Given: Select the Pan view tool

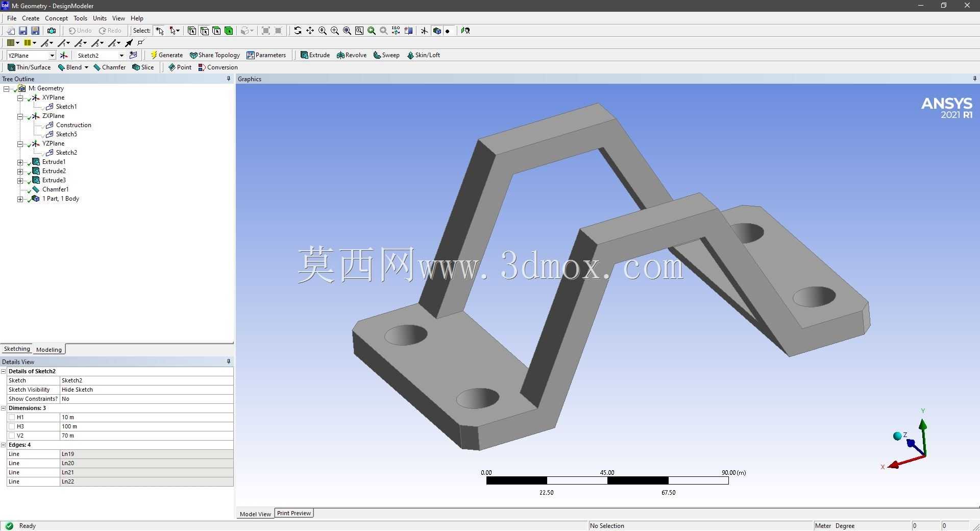Looking at the screenshot, I should coord(310,31).
